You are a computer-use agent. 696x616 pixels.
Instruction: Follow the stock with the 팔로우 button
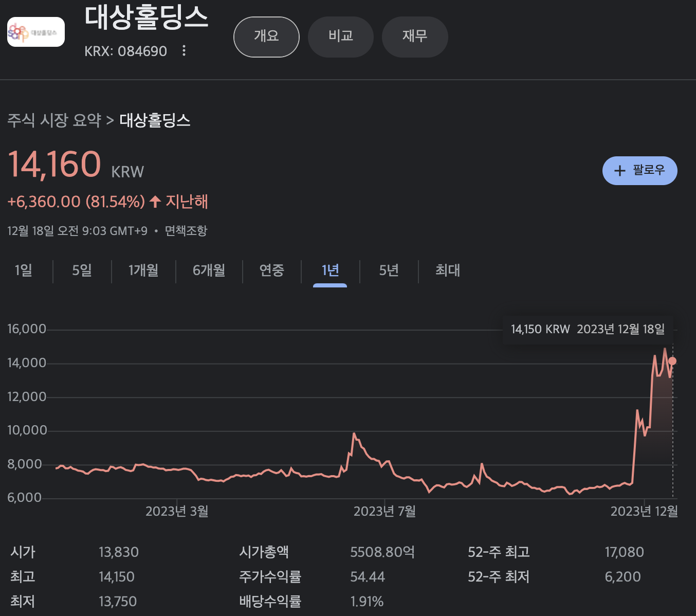point(639,171)
